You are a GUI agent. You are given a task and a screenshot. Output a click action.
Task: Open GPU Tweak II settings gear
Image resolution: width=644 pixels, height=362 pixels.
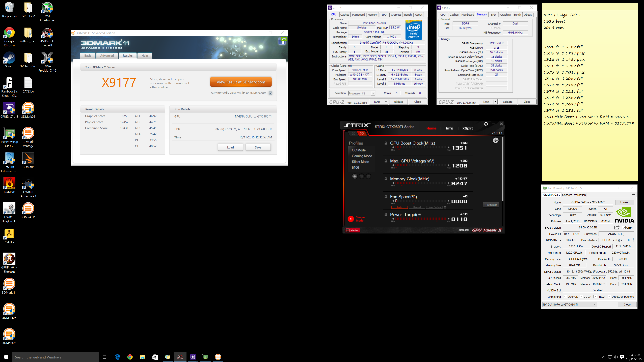point(486,124)
